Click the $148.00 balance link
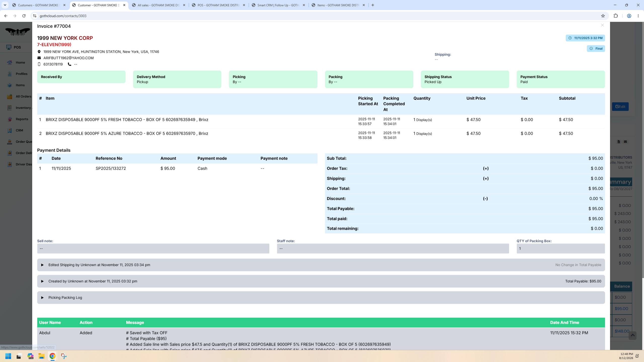Image resolution: width=644 pixels, height=362 pixels. [622, 331]
